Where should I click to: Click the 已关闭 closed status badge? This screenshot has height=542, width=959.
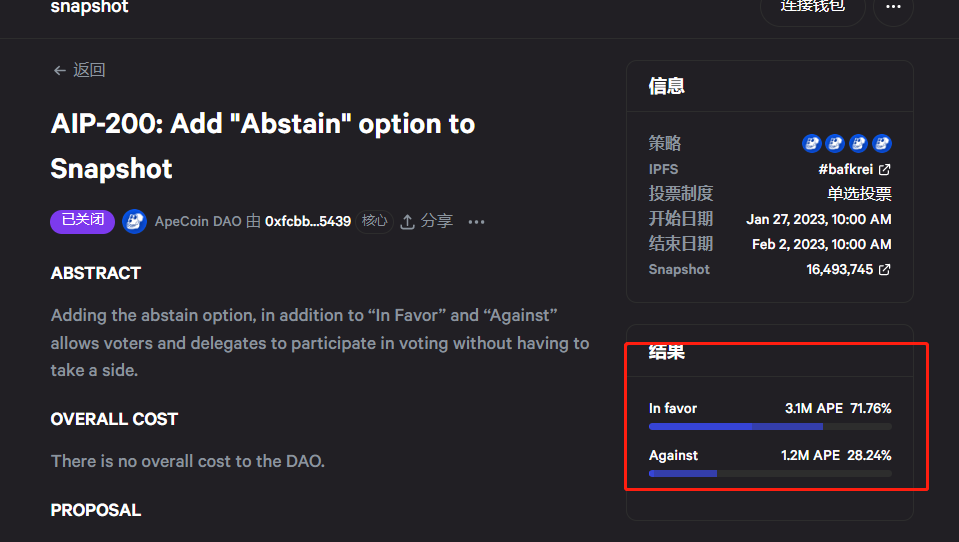point(82,221)
